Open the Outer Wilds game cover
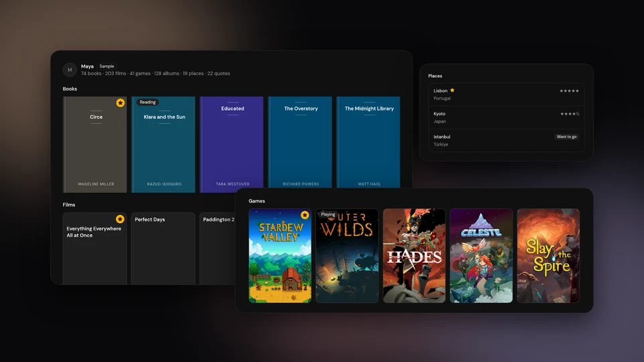The image size is (644, 362). (347, 255)
